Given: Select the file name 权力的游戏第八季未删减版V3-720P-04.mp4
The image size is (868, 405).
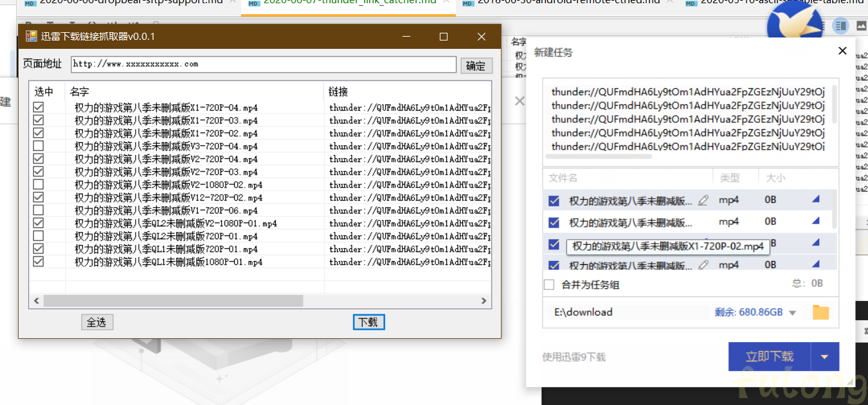Looking at the screenshot, I should [166, 146].
